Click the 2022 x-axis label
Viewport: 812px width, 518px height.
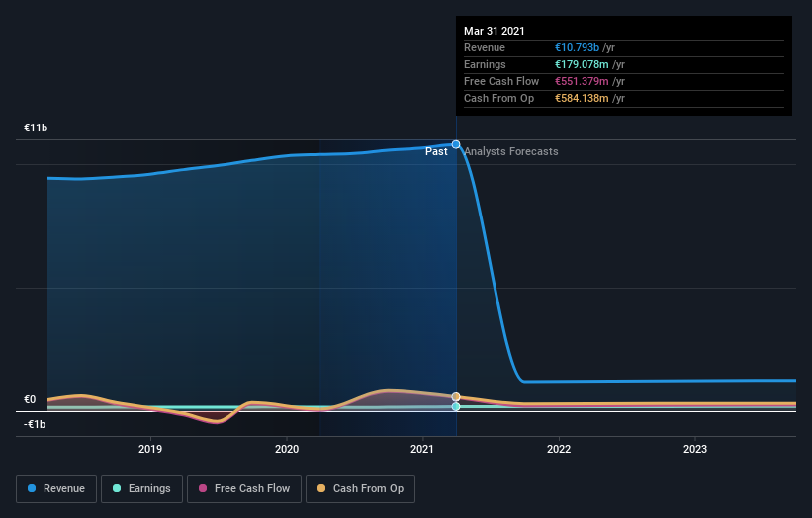(x=559, y=449)
